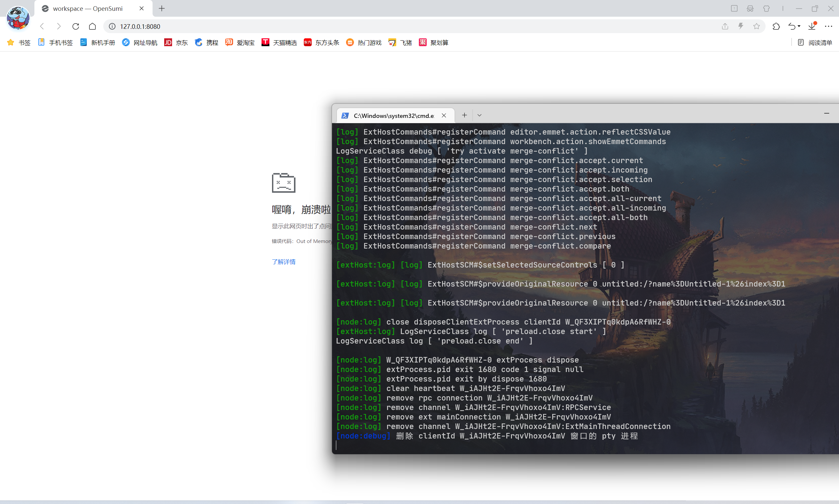Screen dimensions: 839x504
Task: Click the undo closed-tab arrow icon
Action: tap(792, 27)
